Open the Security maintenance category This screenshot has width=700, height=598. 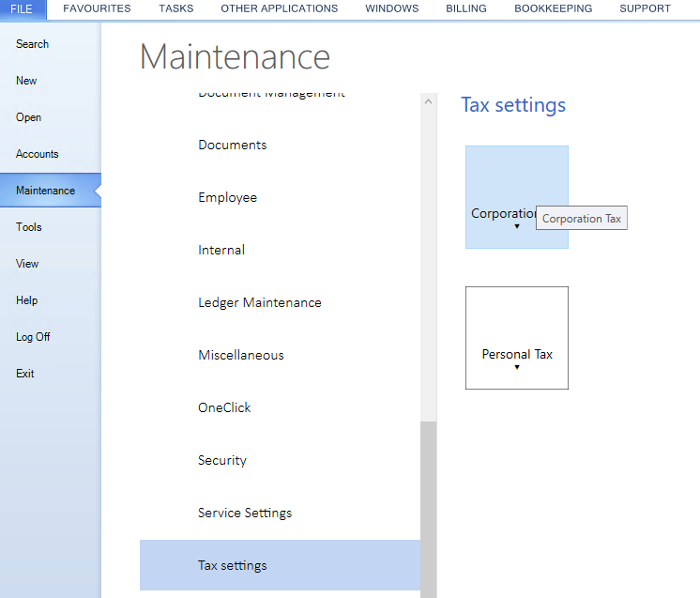click(x=280, y=460)
